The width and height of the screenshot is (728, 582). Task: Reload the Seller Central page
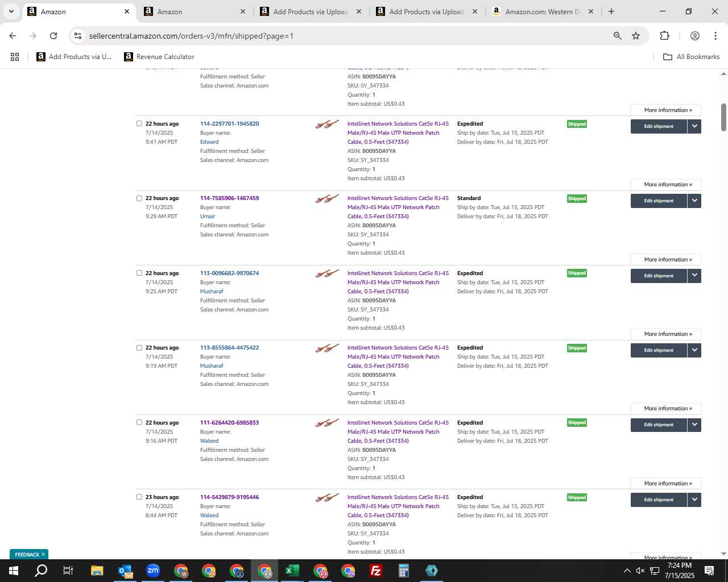point(53,36)
